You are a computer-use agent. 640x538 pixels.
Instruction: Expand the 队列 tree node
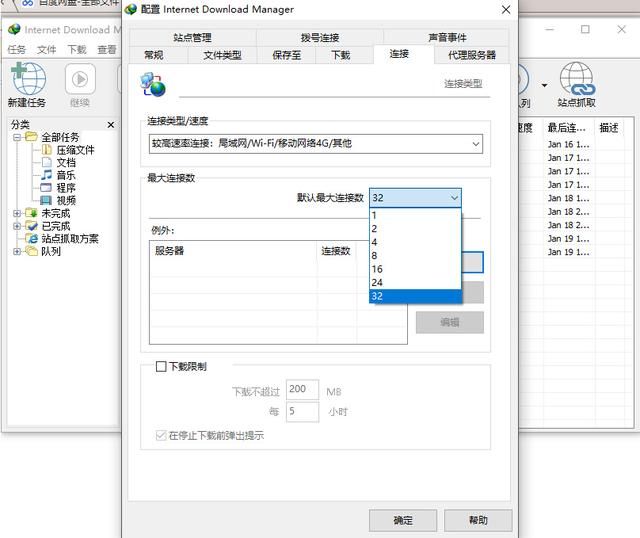click(17, 251)
